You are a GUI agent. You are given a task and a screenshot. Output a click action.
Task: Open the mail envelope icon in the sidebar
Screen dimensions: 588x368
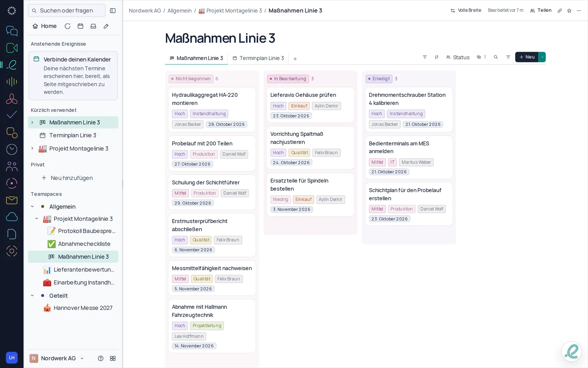click(12, 200)
